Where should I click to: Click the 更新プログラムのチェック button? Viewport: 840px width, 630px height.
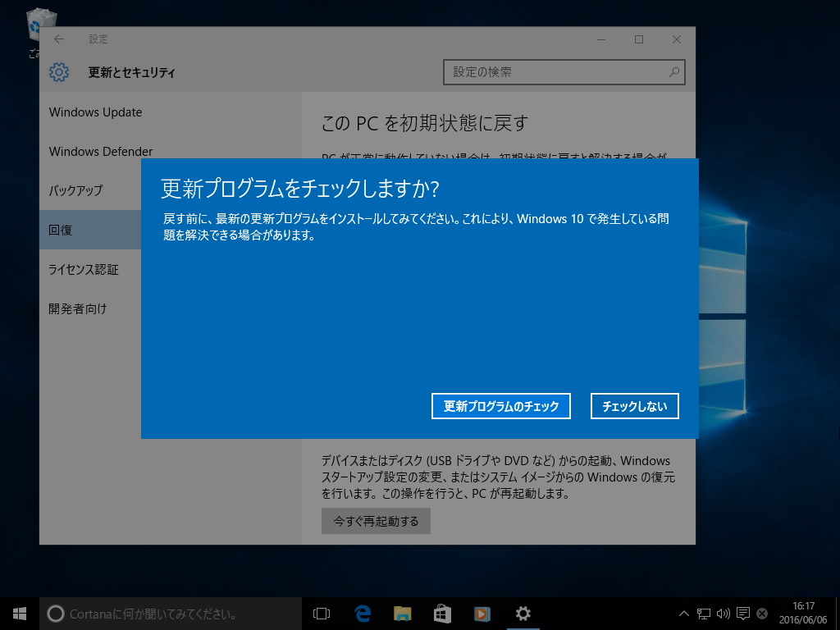pyautogui.click(x=500, y=405)
